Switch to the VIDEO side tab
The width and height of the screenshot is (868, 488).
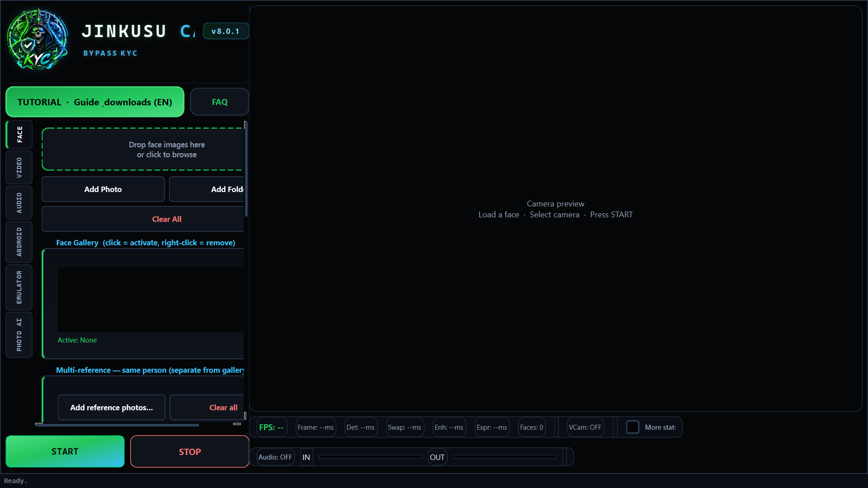19,168
